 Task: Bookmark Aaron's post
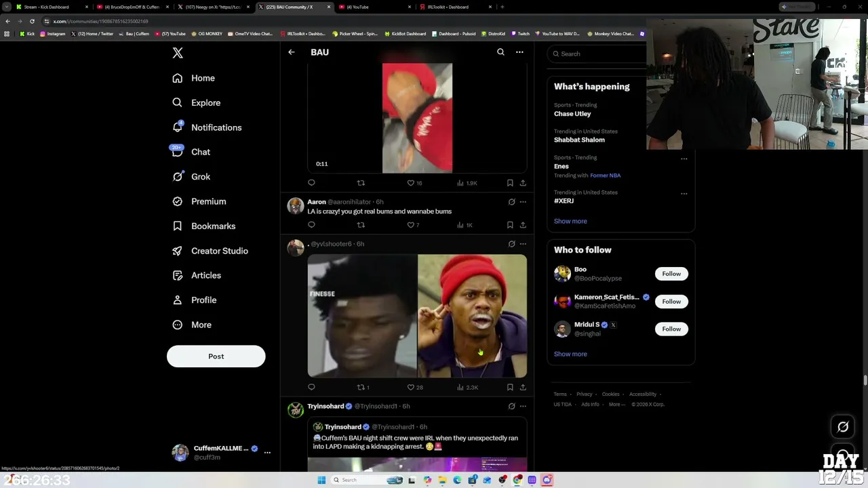(510, 225)
